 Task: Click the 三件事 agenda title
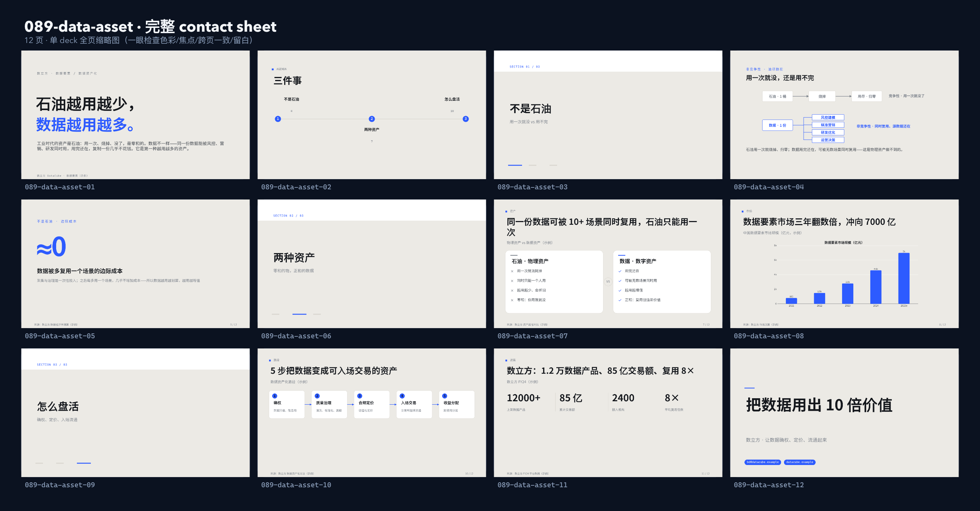click(x=288, y=81)
